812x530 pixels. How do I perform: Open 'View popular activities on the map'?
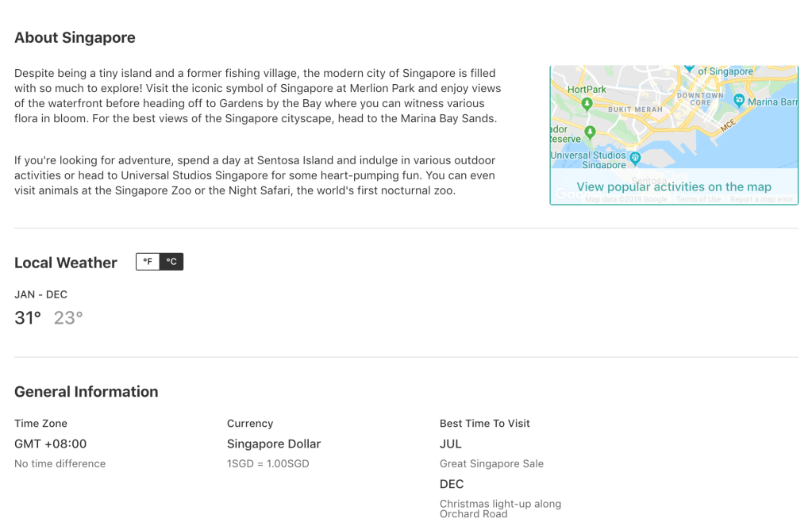coord(674,187)
